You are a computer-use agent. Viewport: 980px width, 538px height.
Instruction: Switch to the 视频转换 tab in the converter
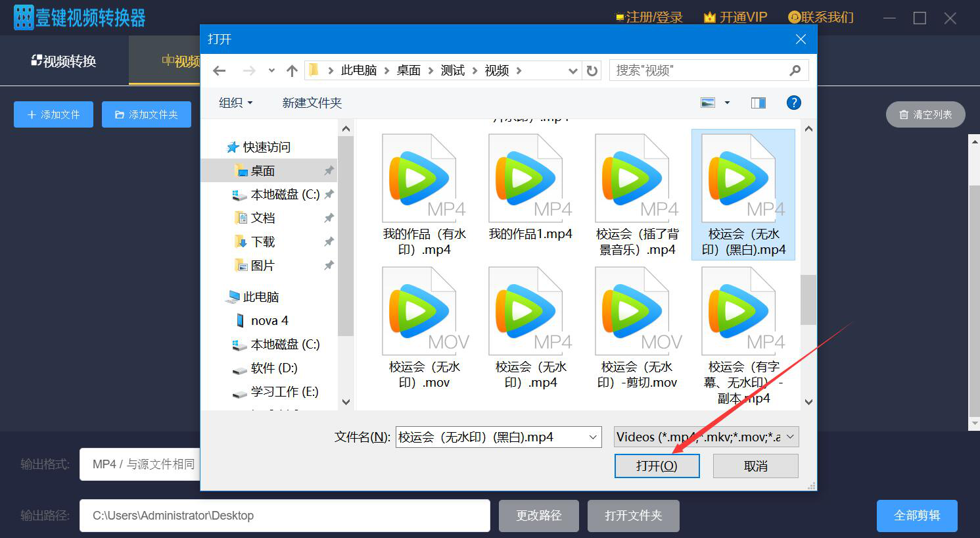tap(64, 61)
